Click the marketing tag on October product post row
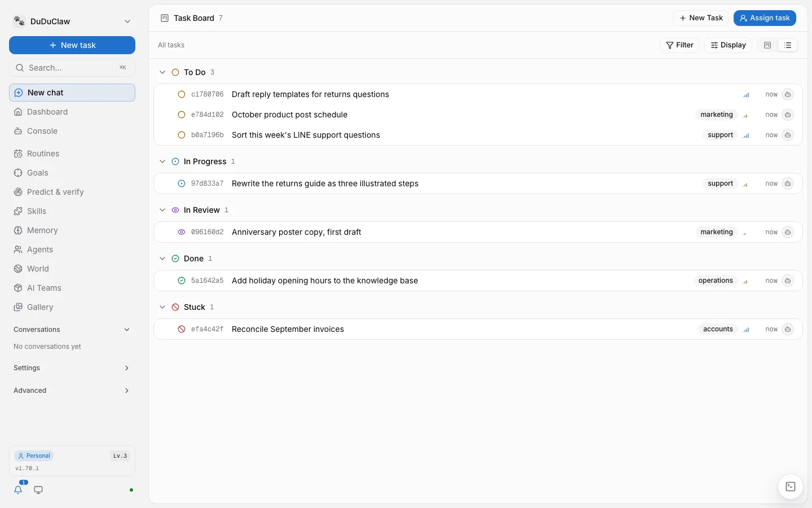 point(717,115)
